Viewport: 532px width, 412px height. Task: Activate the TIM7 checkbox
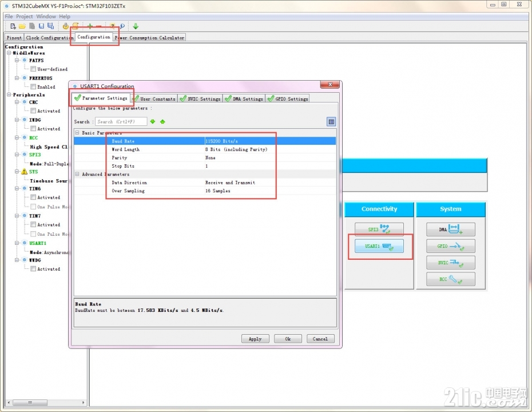33,224
